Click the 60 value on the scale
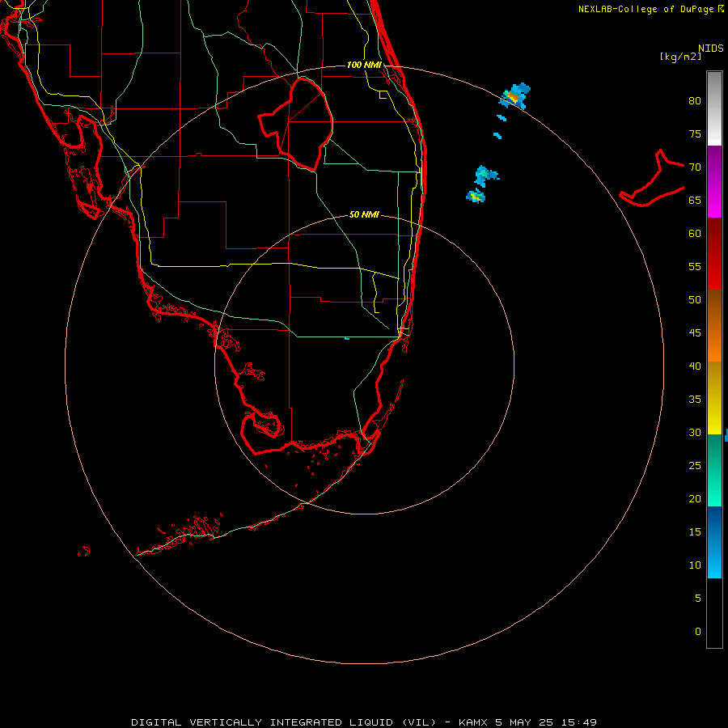Viewport: 728px width, 728px height. [695, 234]
